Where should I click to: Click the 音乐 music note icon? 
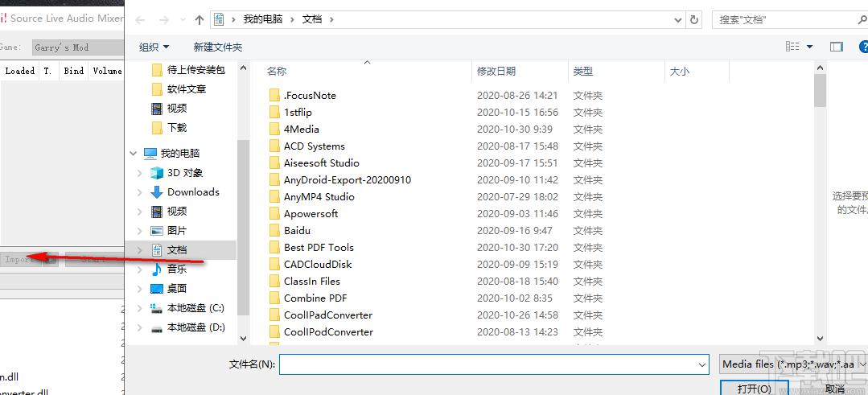coord(157,270)
